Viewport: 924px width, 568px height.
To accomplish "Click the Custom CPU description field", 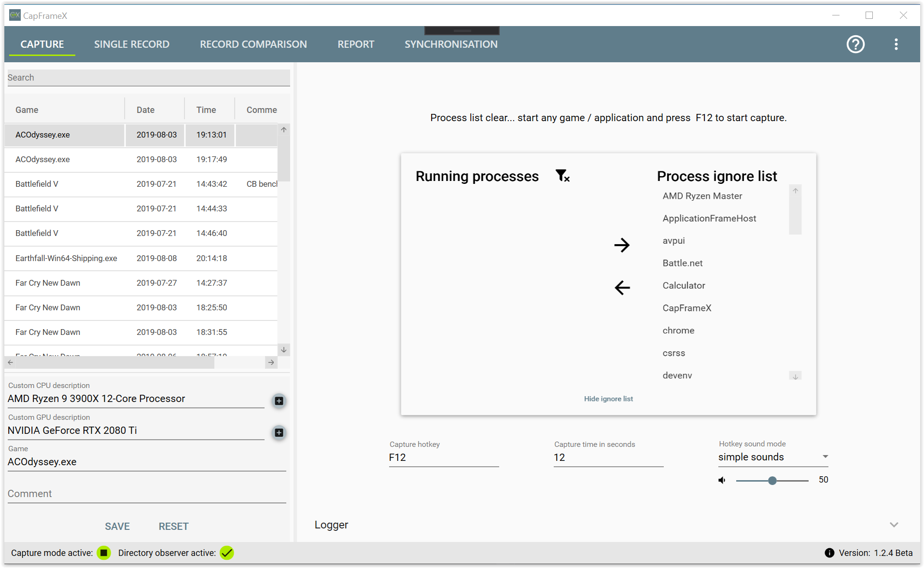I will click(136, 399).
